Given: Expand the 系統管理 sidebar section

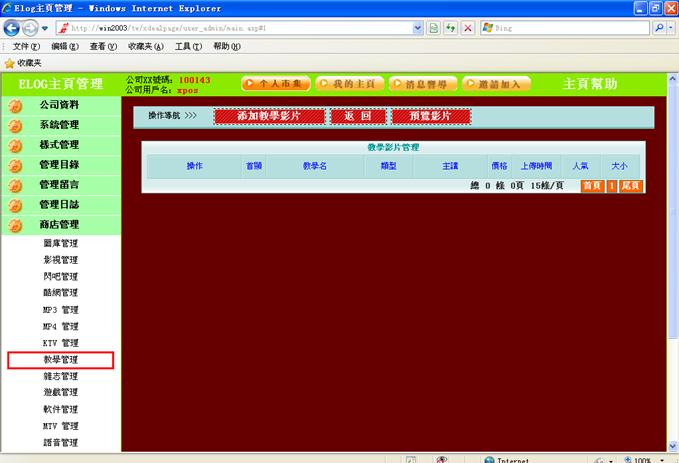Looking at the screenshot, I should click(x=59, y=125).
